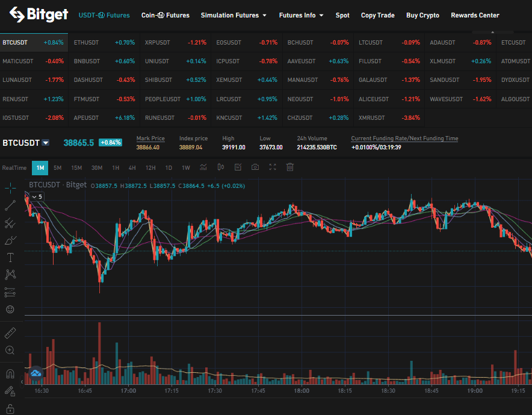This screenshot has width=532, height=415.
Task: Select the APEUSDT ticker
Action: pyautogui.click(x=104, y=118)
